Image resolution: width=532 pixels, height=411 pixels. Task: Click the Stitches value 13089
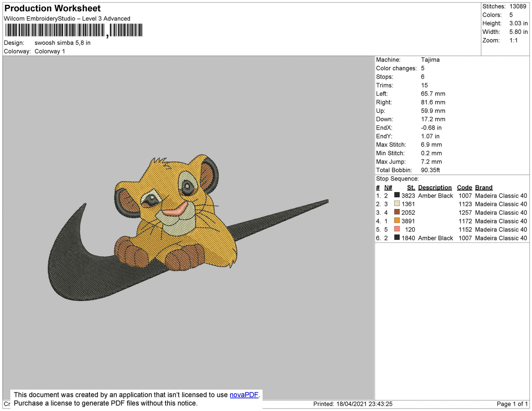coord(518,6)
